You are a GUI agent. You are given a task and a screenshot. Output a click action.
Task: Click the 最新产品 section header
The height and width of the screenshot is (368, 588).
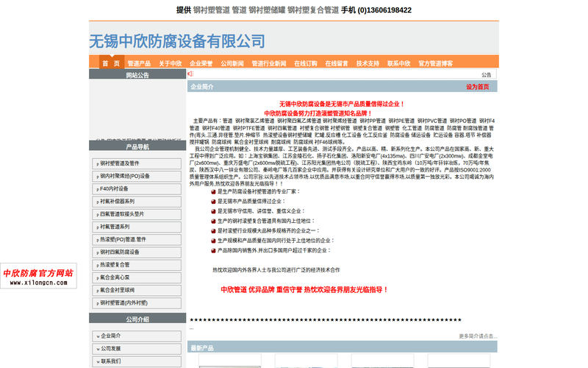point(342,347)
